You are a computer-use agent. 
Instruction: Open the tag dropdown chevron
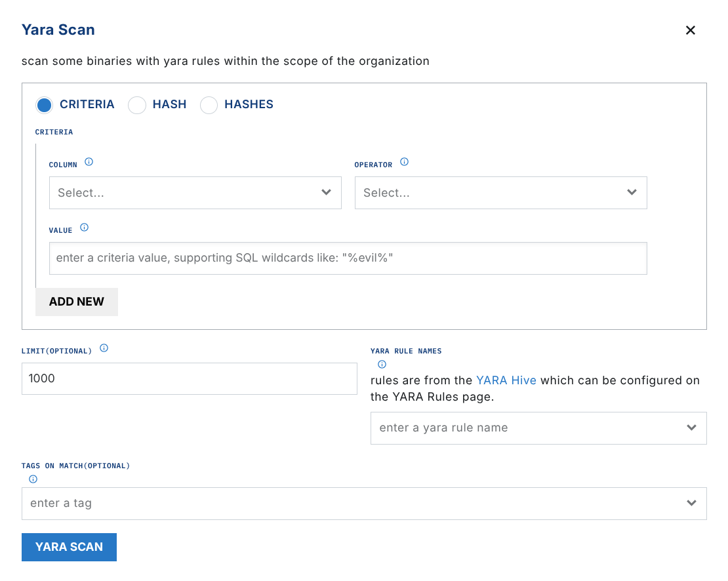[691, 503]
